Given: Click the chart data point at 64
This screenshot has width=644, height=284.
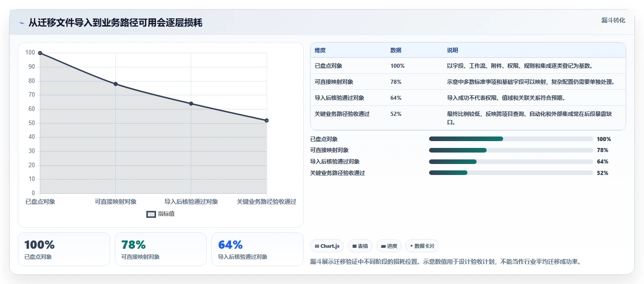Looking at the screenshot, I should click(x=191, y=104).
